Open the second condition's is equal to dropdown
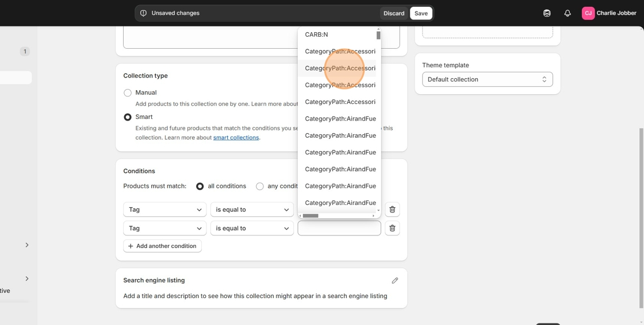The width and height of the screenshot is (644, 325). tap(252, 228)
